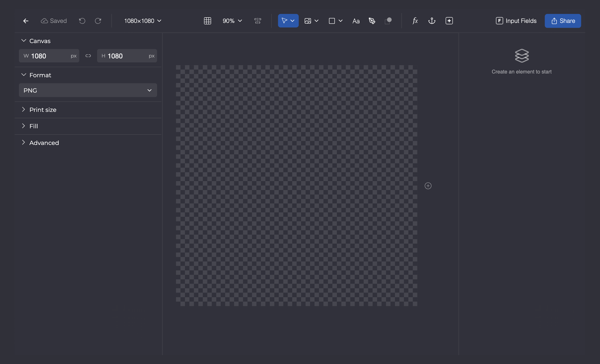Open Input Fields panel
Viewport: 600px width, 364px height.
pyautogui.click(x=516, y=21)
